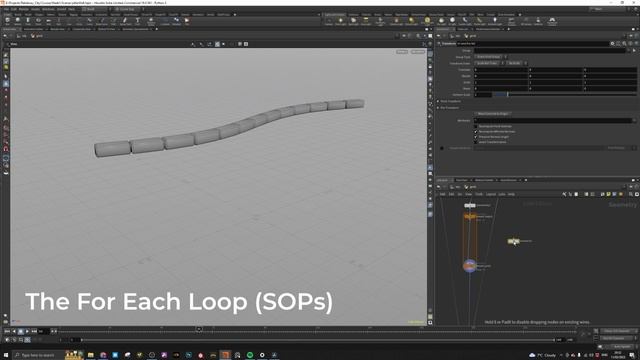Toggle Recompute Point Normals checkbox

point(476,127)
